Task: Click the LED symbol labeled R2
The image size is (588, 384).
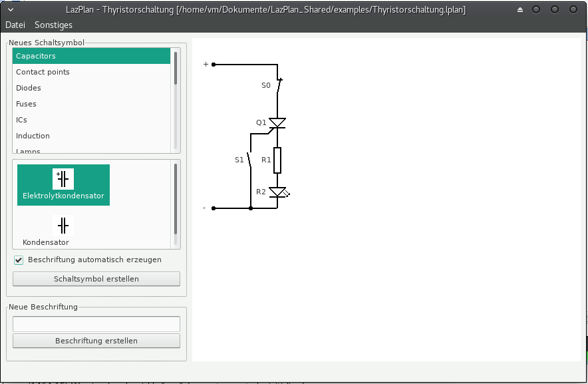Action: (x=277, y=193)
